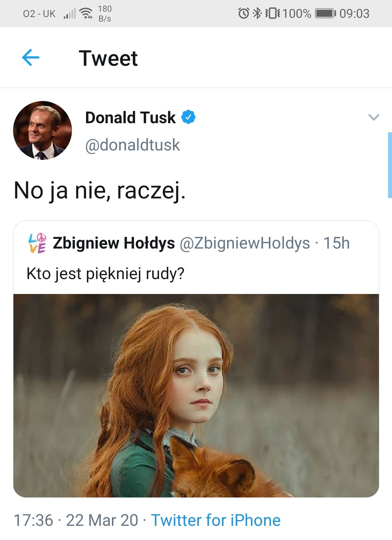Tap the mobile signal strength bars
Image resolution: width=392 pixels, height=540 pixels.
[70, 14]
